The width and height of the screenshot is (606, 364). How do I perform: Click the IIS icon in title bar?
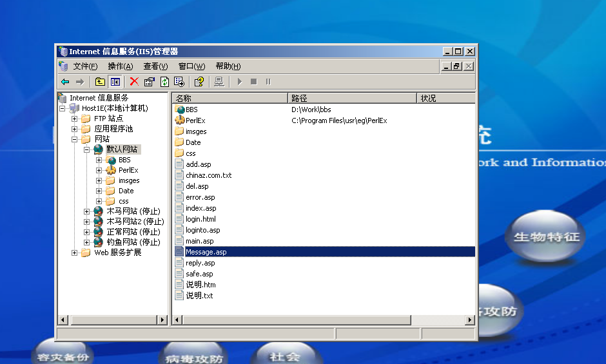63,52
